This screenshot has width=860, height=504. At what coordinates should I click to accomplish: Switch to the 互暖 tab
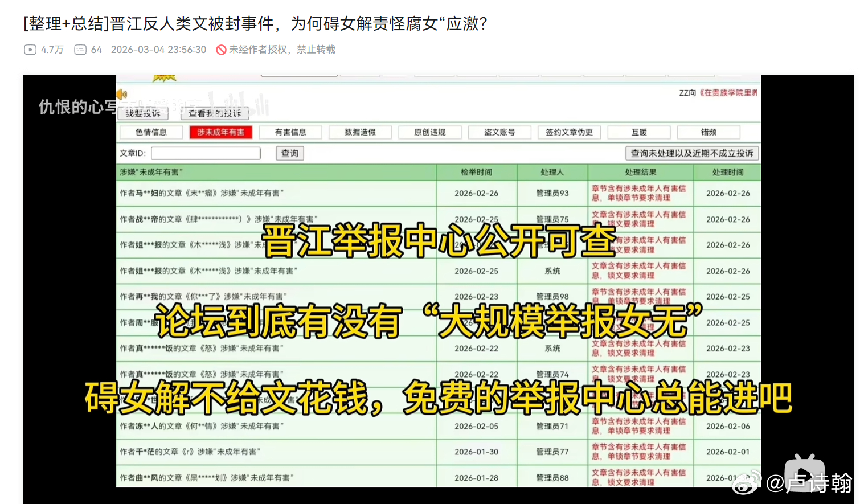(639, 132)
